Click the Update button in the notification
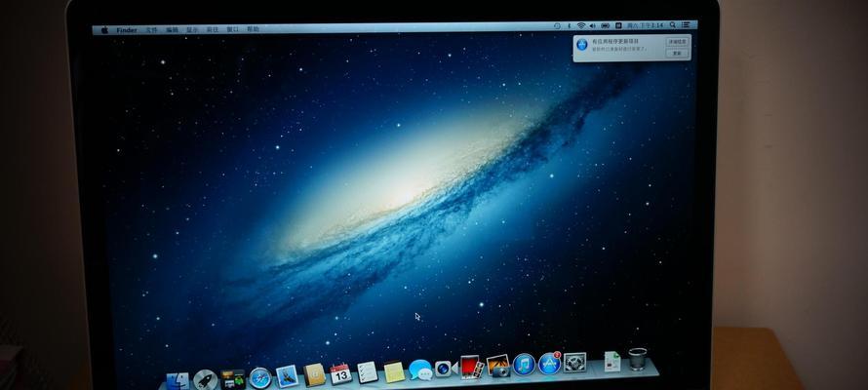 point(678,53)
